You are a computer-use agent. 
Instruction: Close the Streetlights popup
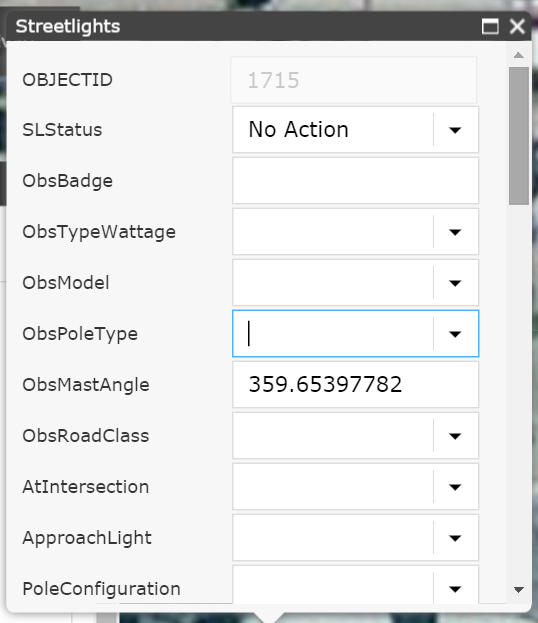[x=517, y=27]
